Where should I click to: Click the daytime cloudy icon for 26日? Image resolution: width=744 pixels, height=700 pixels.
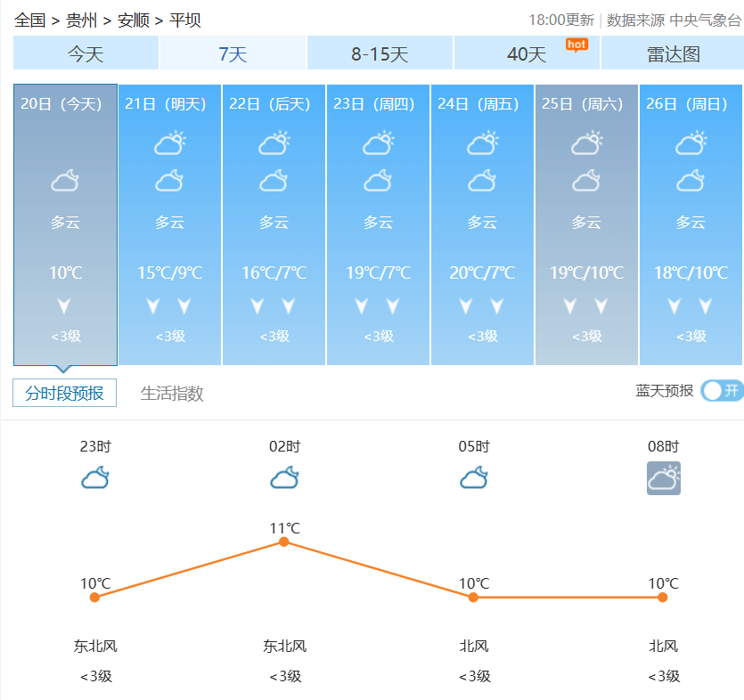point(691,142)
